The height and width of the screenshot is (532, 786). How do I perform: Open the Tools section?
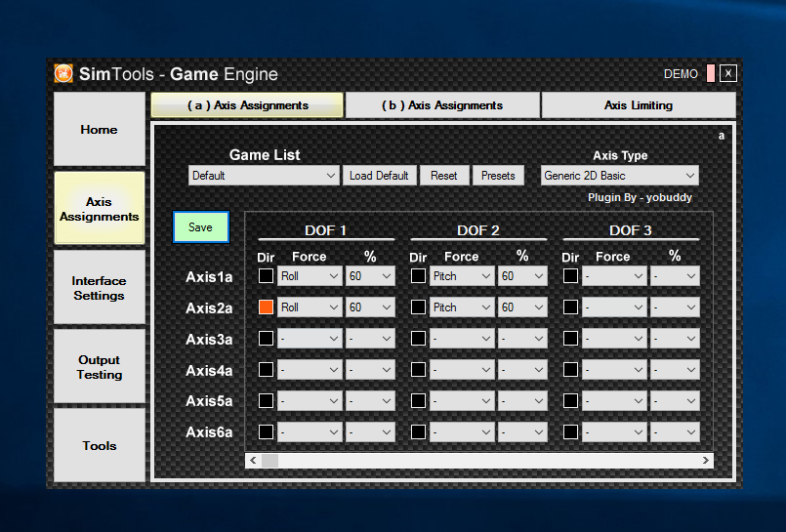tap(100, 445)
